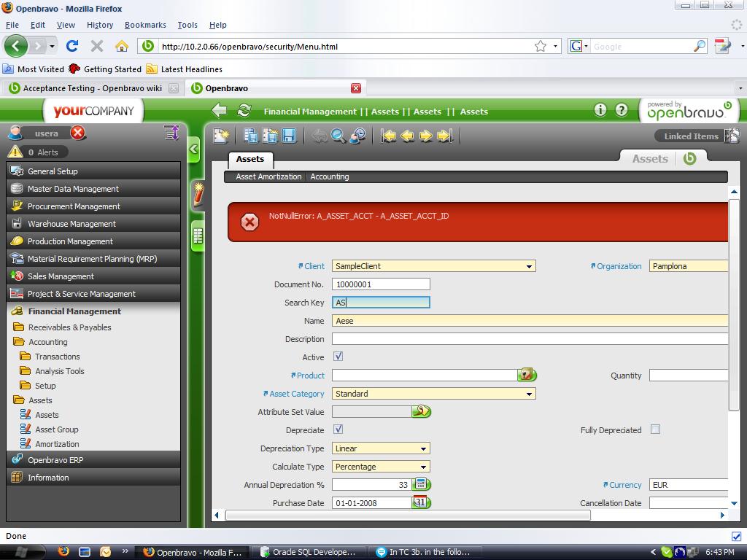
Task: Click the Linked Items button
Action: coord(697,136)
